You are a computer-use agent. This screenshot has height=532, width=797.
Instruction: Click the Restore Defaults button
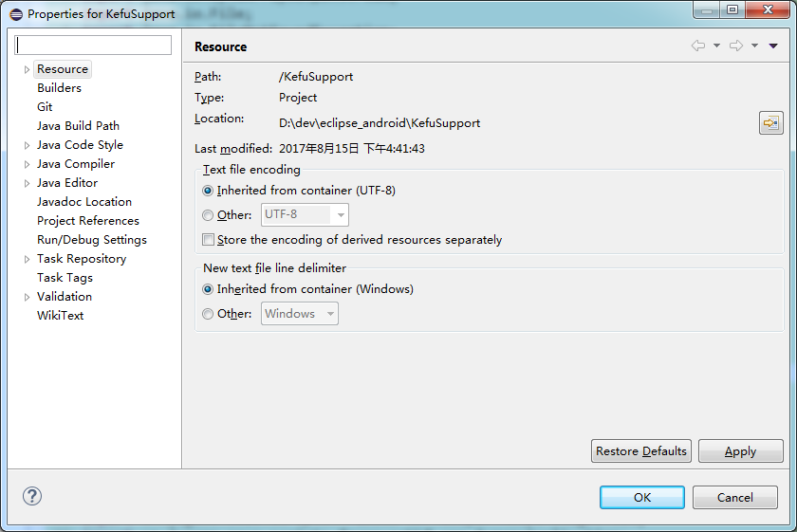pos(641,451)
